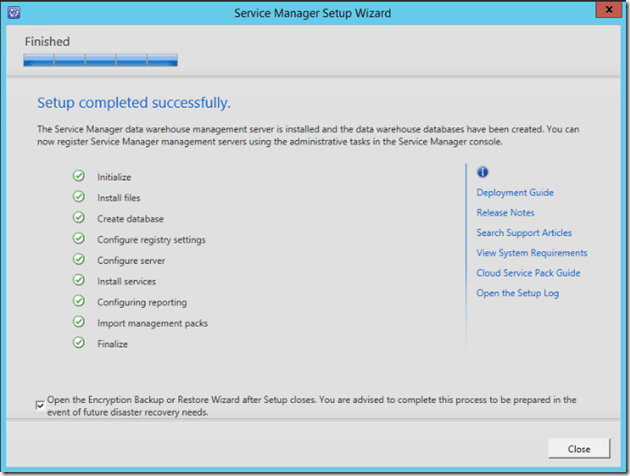Open View System Requirements link

point(531,253)
